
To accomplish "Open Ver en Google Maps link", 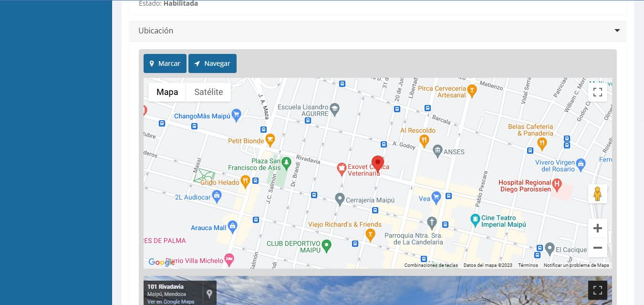I will [x=171, y=302].
